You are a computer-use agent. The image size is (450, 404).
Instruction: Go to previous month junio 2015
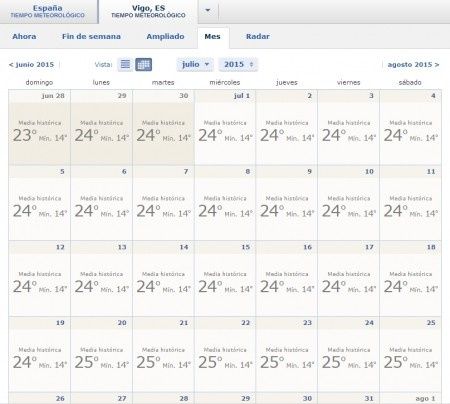point(31,65)
